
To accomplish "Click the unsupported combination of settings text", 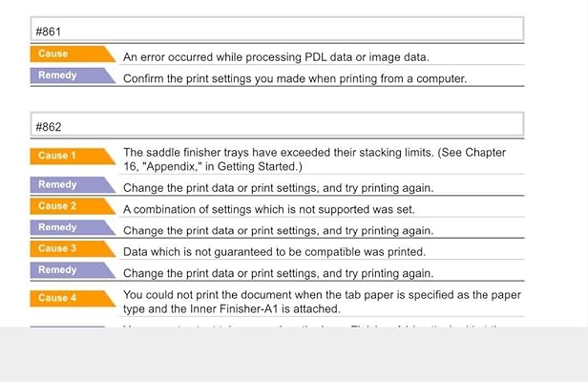I will coord(268,209).
